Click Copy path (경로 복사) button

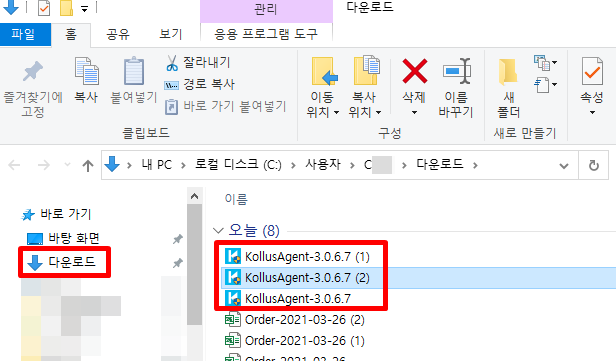coord(199,84)
